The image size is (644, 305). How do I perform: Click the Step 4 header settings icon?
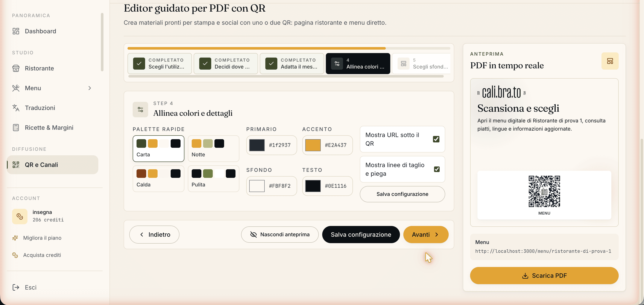point(140,109)
